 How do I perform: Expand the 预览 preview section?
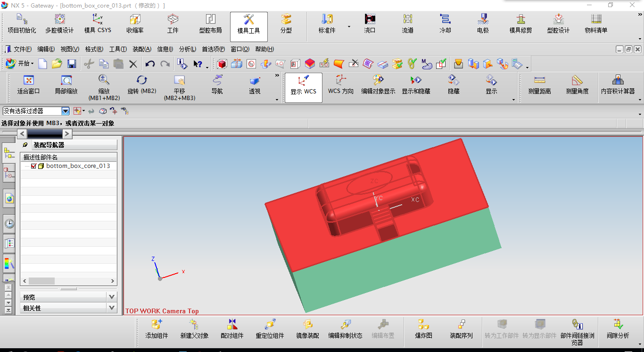coord(112,297)
